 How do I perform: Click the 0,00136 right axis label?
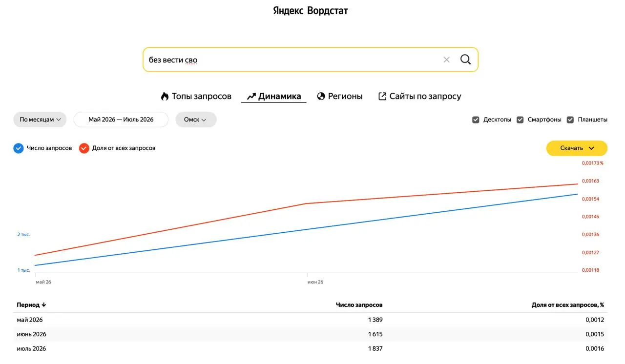590,235
